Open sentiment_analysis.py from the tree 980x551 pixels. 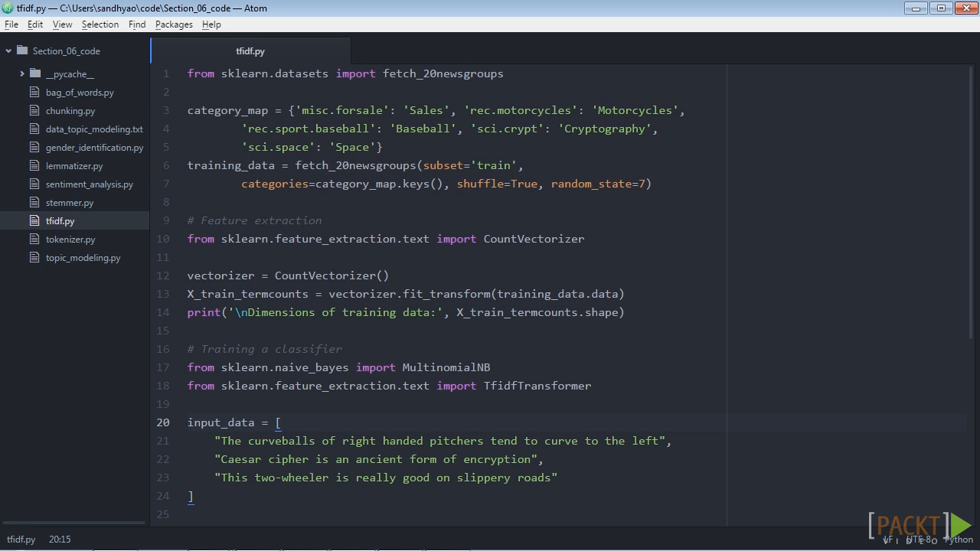point(89,184)
